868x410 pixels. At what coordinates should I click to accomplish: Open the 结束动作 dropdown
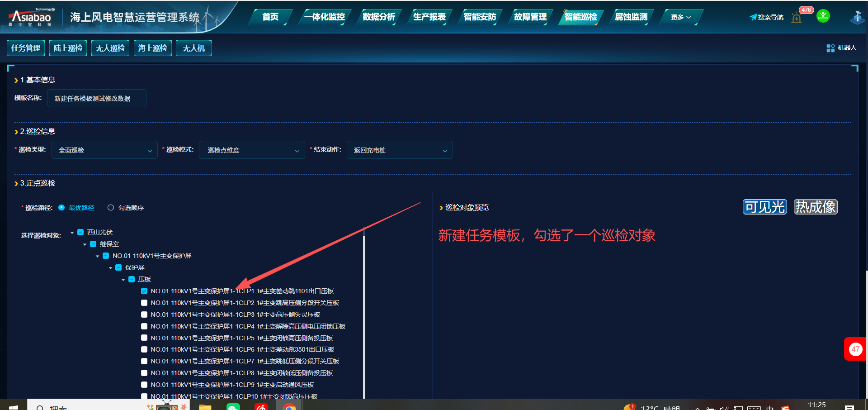click(x=400, y=150)
